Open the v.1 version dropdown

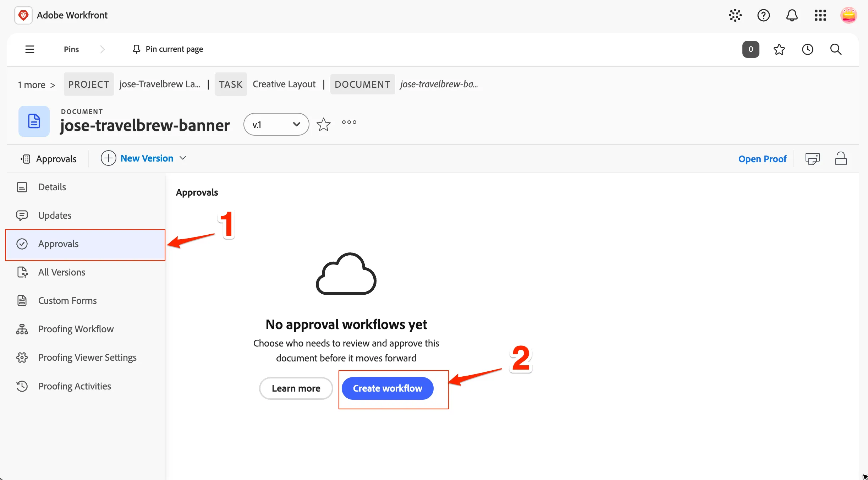coord(276,124)
